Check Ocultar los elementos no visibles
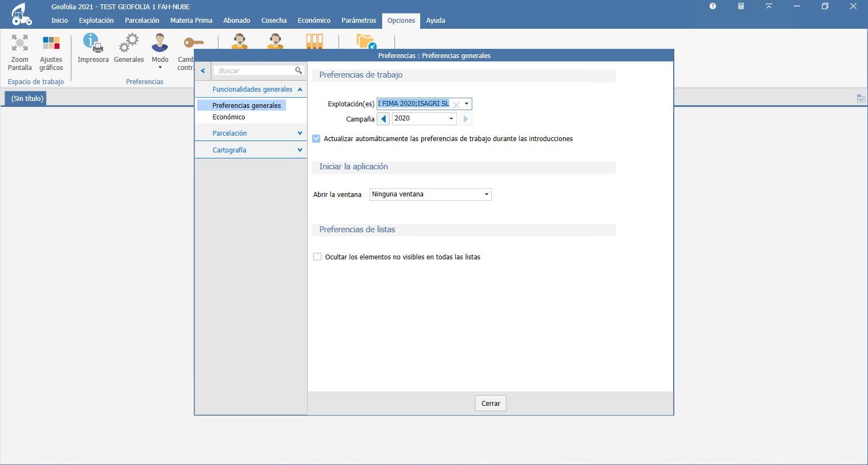The height and width of the screenshot is (465, 868). tap(318, 257)
